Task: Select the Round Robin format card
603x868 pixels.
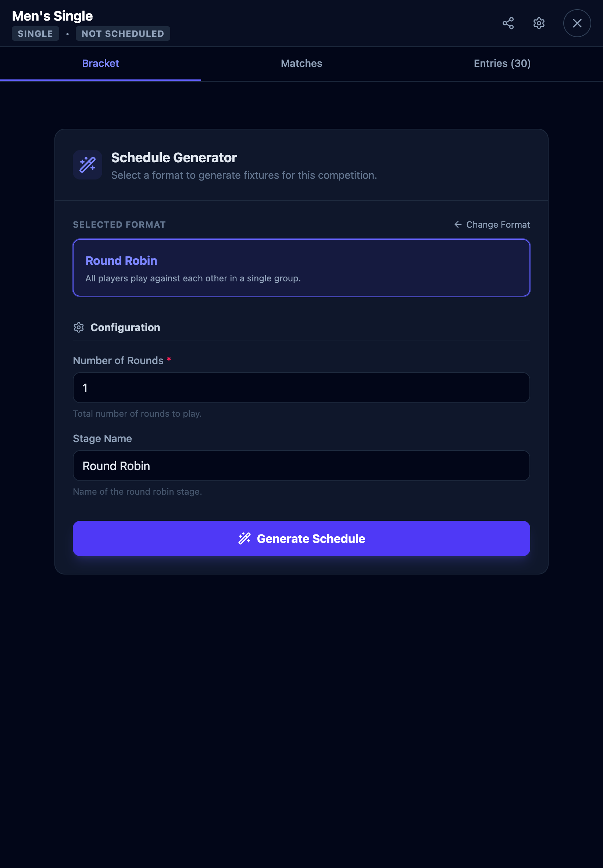Action: (301, 267)
